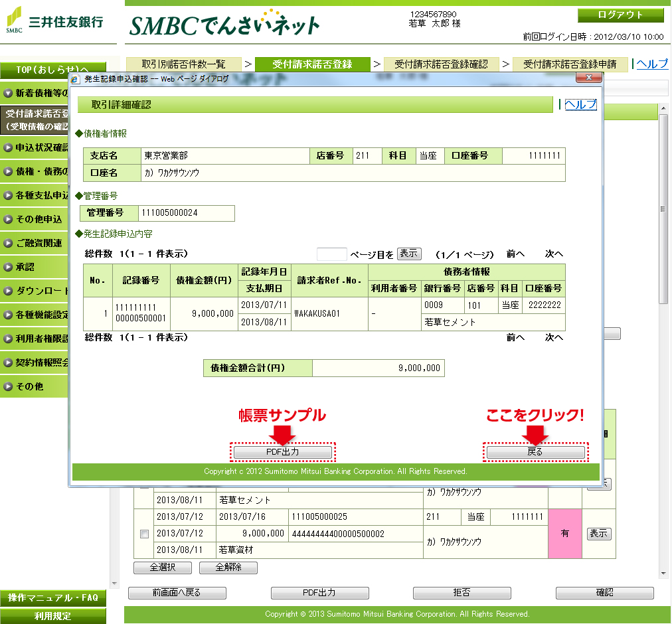
Task: Click the 表示 page button in the dialog
Action: pos(409,254)
